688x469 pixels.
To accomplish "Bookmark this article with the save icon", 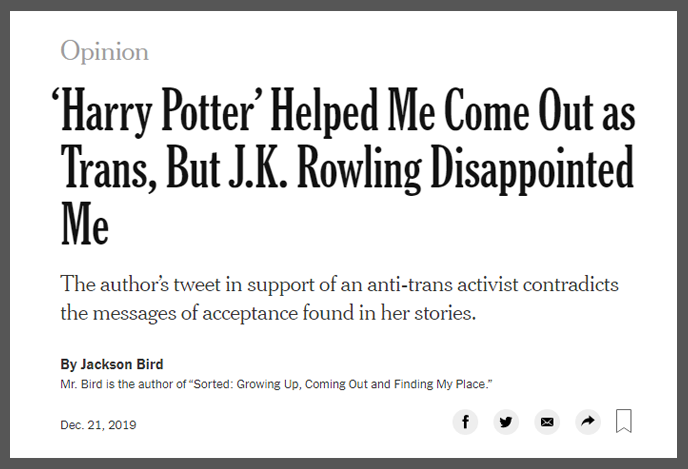I will click(x=624, y=421).
